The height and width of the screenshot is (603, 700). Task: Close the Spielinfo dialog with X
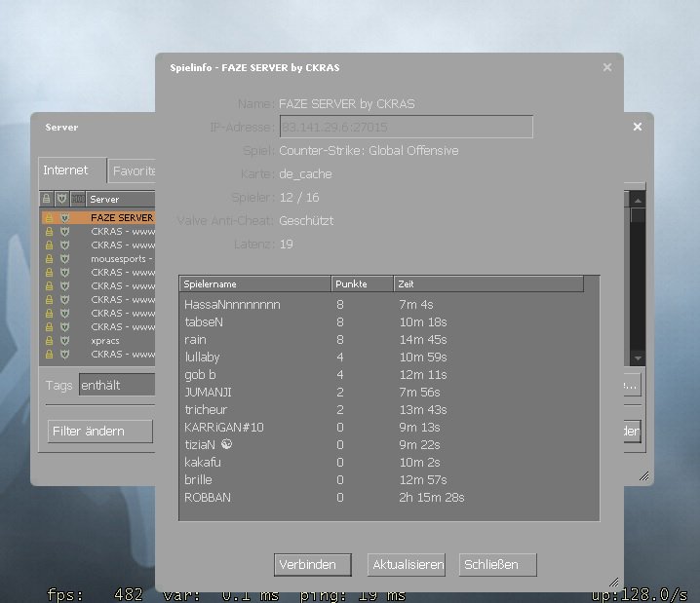[x=607, y=67]
